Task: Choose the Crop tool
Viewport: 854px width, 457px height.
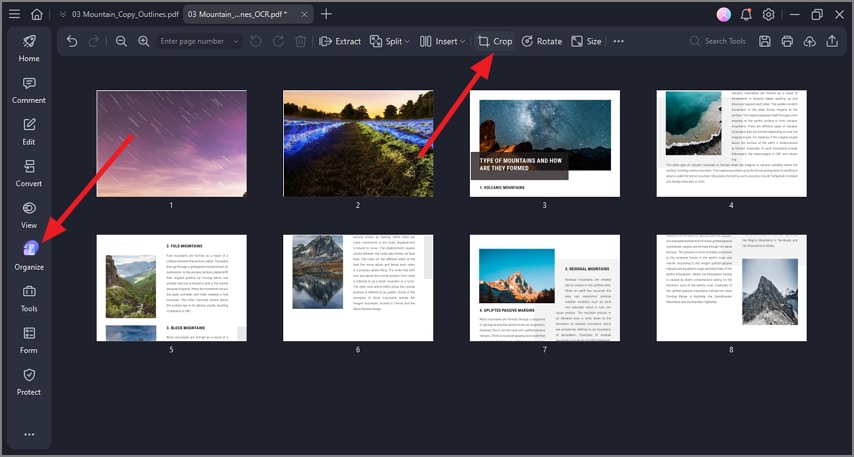Action: point(495,41)
